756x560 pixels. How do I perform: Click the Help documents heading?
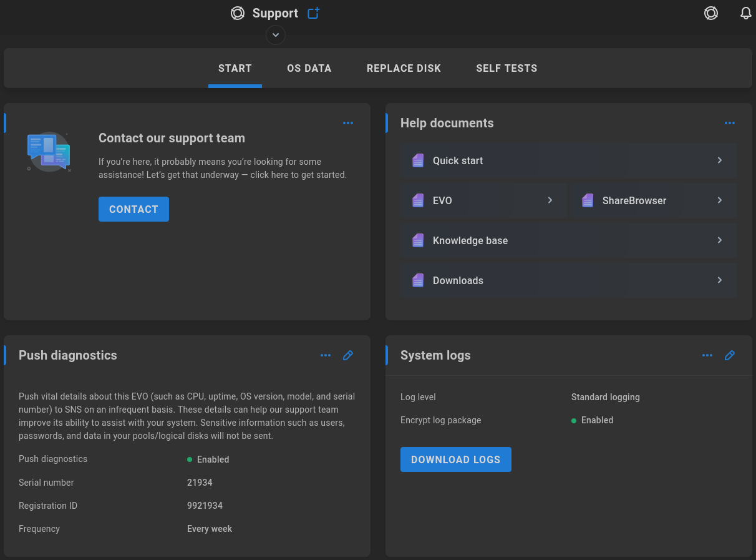point(447,123)
